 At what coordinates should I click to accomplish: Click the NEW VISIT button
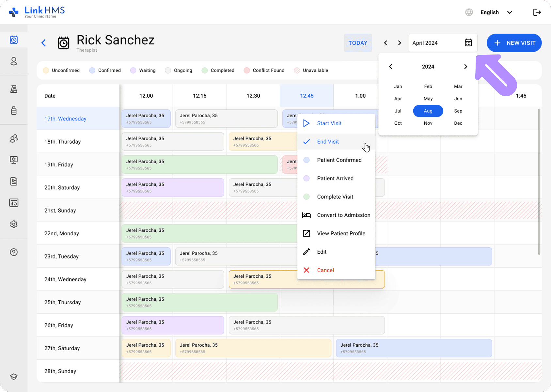pyautogui.click(x=514, y=43)
